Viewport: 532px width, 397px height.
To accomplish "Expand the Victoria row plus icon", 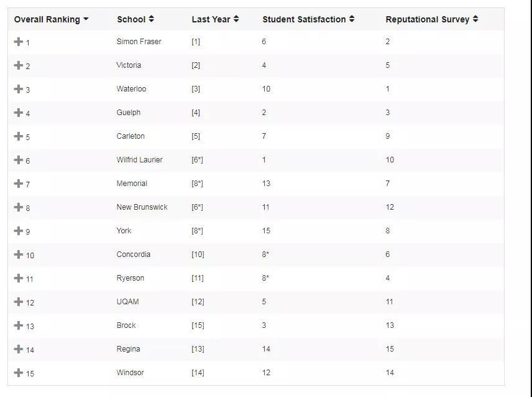I will [18, 65].
